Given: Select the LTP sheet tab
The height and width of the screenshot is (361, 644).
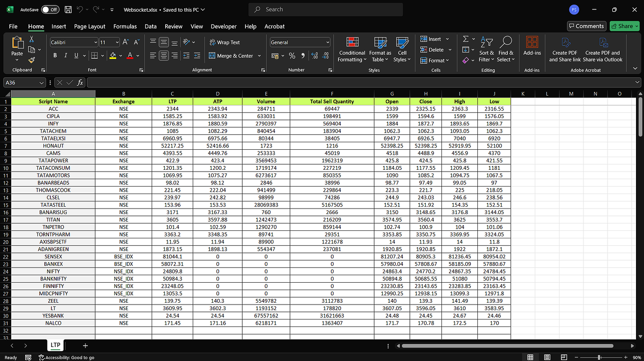Looking at the screenshot, I should (56, 345).
